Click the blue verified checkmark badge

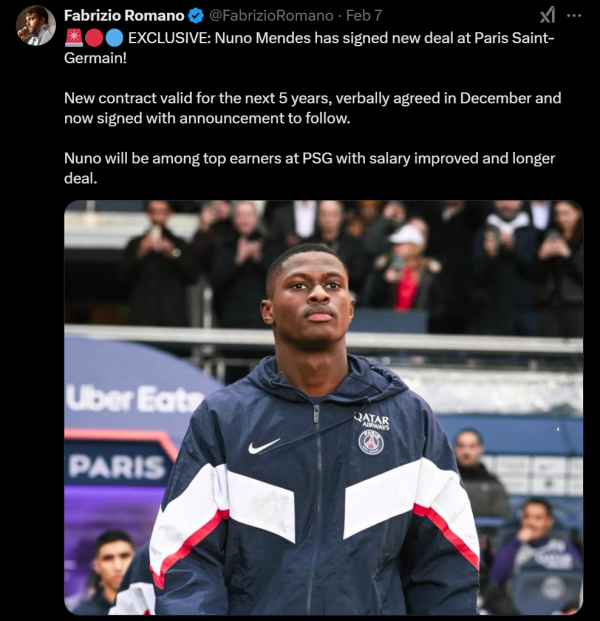(x=196, y=16)
